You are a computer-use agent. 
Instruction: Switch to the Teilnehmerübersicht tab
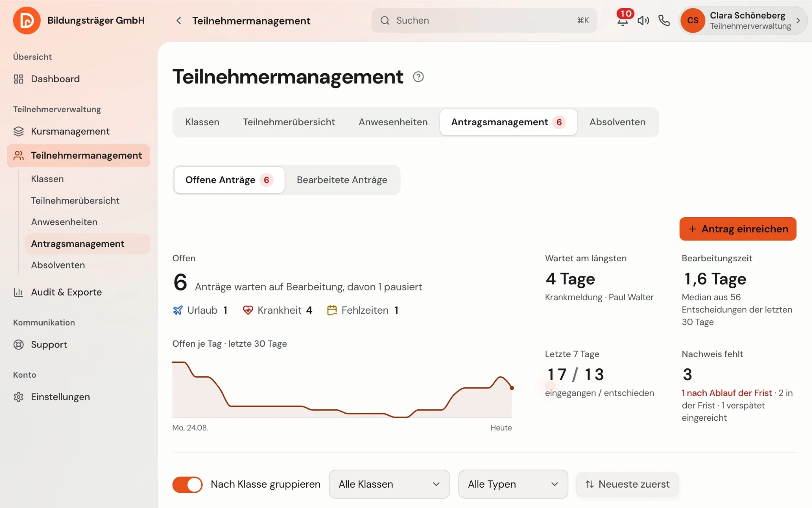pos(289,122)
